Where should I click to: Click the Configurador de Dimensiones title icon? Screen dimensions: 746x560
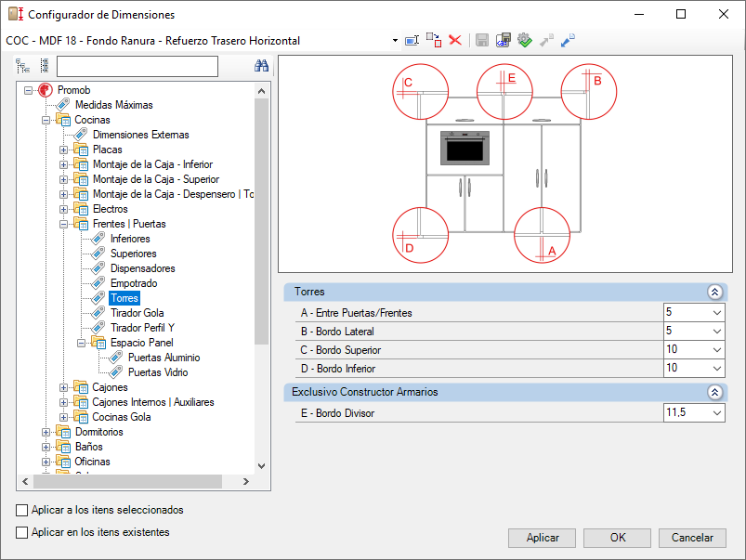[x=16, y=14]
